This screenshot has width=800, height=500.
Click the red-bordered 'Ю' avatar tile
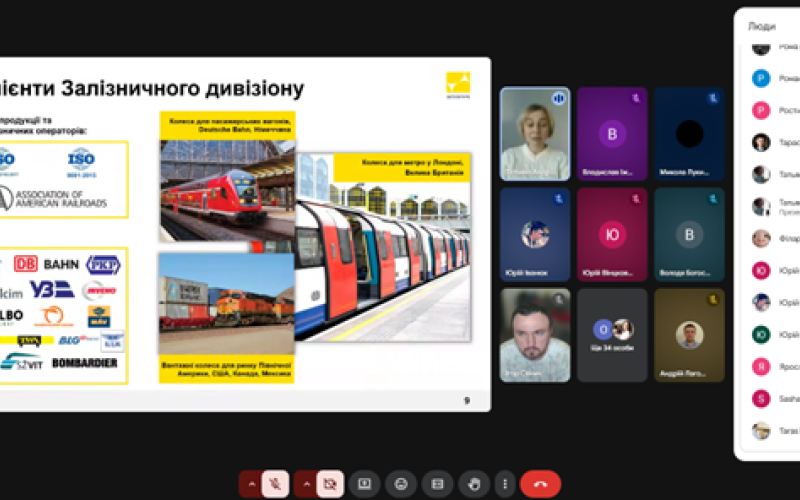point(612,234)
